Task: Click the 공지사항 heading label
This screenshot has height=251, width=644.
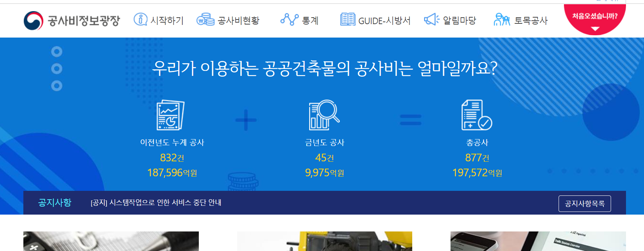Action: (x=55, y=202)
